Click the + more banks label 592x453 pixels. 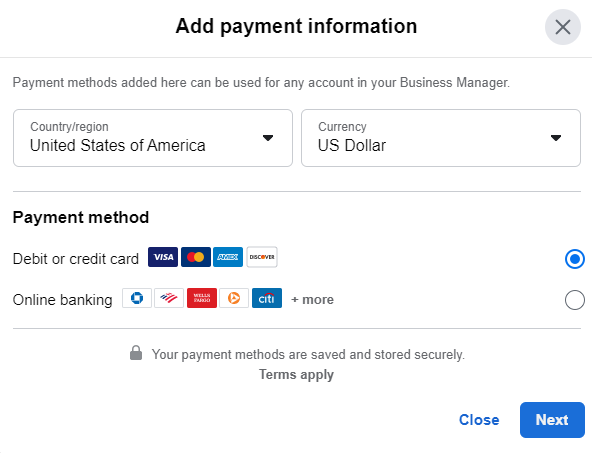pos(312,299)
